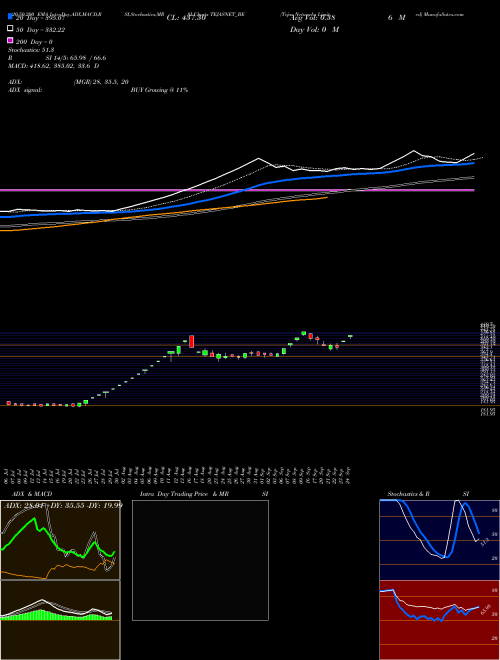This screenshot has width=500, height=660.
Task: Click the '(MGR) 28, 35.5, 20' ADX values
Action: [101, 82]
